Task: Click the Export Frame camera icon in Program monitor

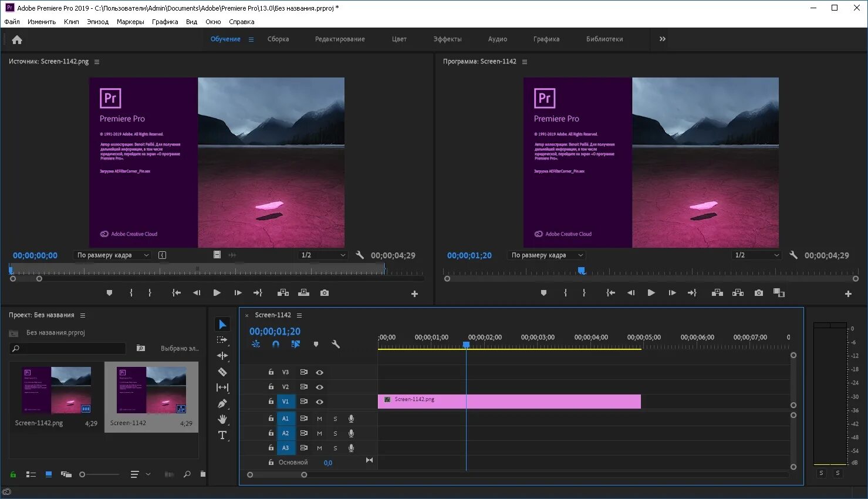Action: tap(759, 293)
